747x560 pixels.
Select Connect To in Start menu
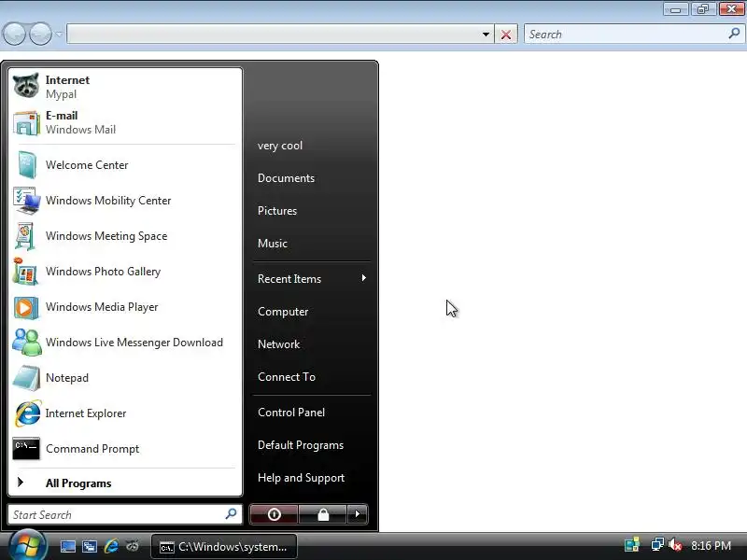287,377
